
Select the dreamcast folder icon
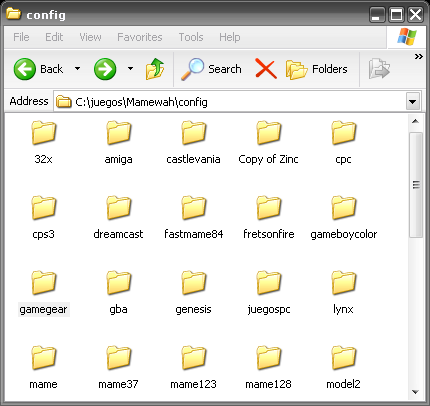pyautogui.click(x=119, y=208)
